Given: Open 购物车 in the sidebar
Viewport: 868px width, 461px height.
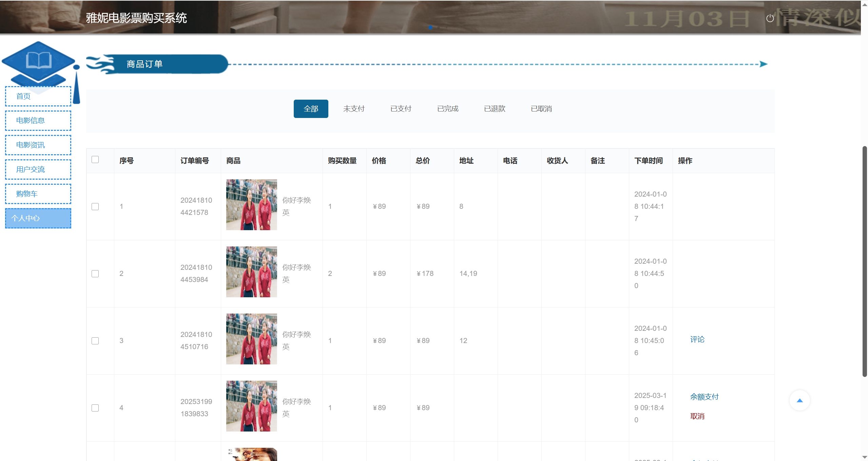Looking at the screenshot, I should pos(38,194).
